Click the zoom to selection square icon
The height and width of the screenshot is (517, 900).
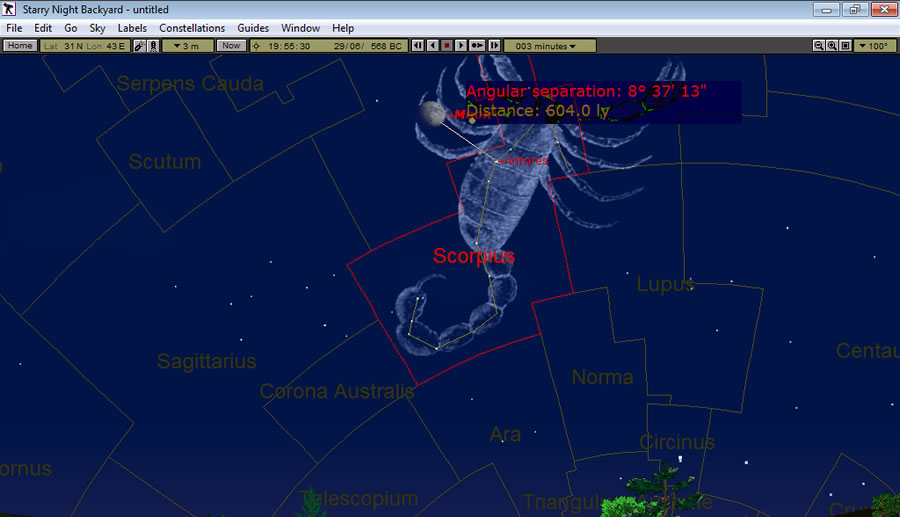click(x=845, y=46)
